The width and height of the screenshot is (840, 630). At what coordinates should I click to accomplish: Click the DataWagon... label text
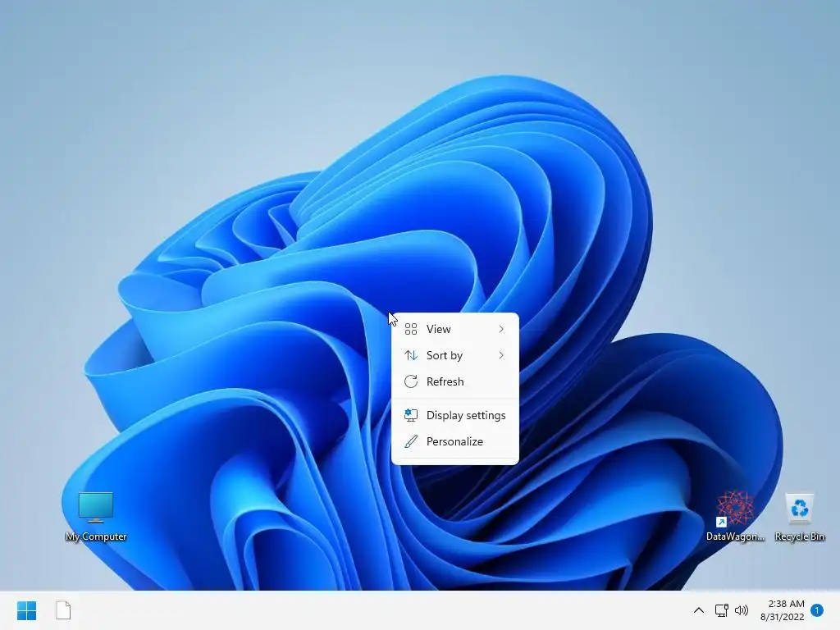click(735, 536)
